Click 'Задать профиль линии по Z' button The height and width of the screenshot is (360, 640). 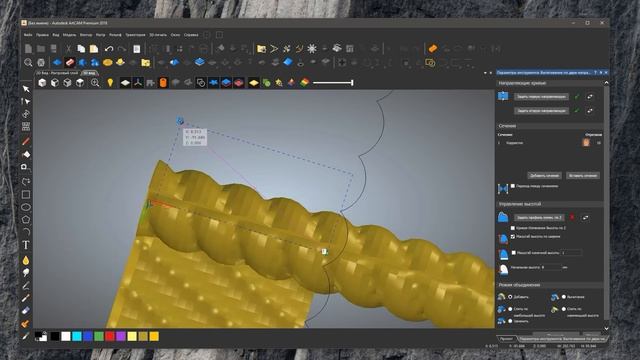tap(539, 218)
